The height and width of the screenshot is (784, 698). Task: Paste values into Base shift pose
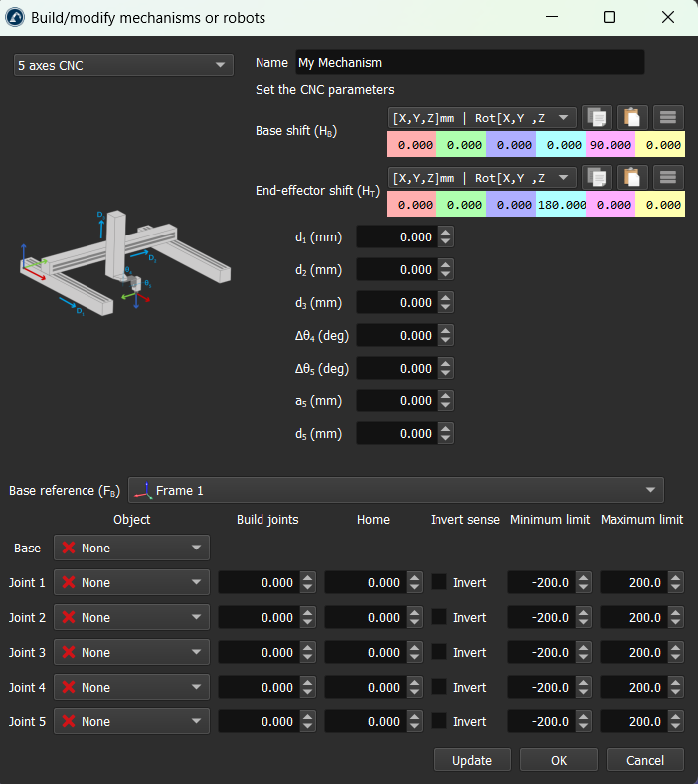(632, 117)
